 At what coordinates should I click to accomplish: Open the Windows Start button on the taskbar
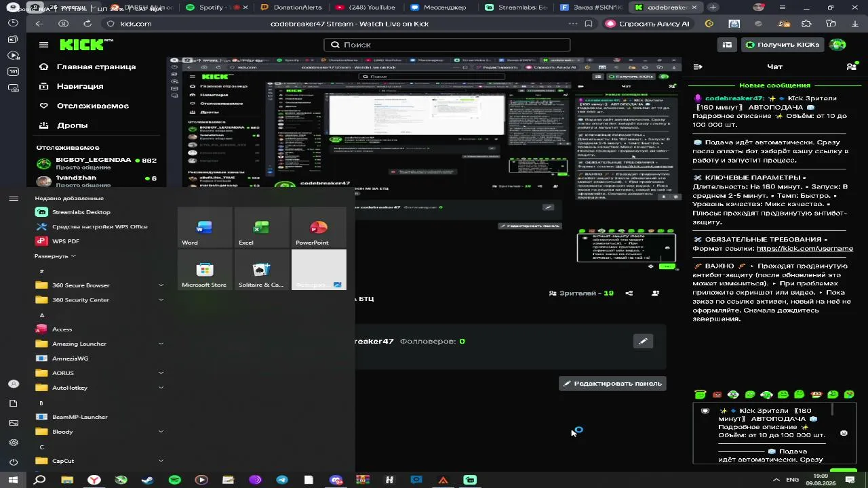tap(13, 480)
